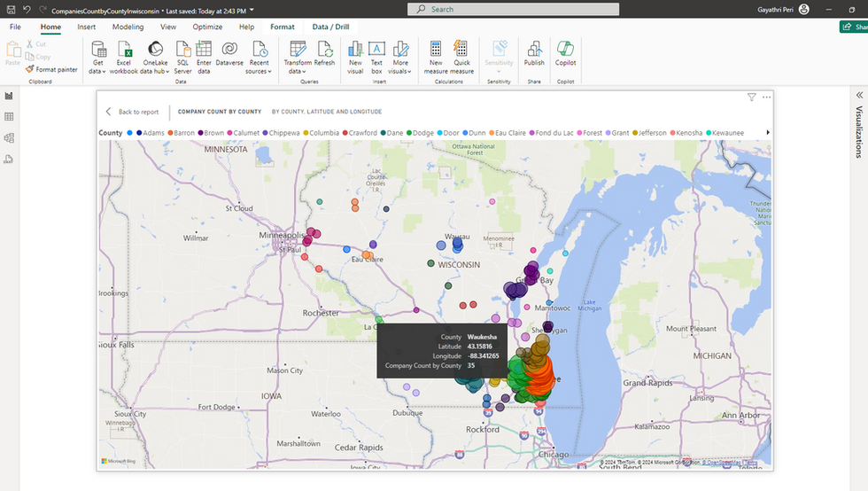Click the Share button
Viewport: 868px width, 491px height.
pyautogui.click(x=854, y=27)
